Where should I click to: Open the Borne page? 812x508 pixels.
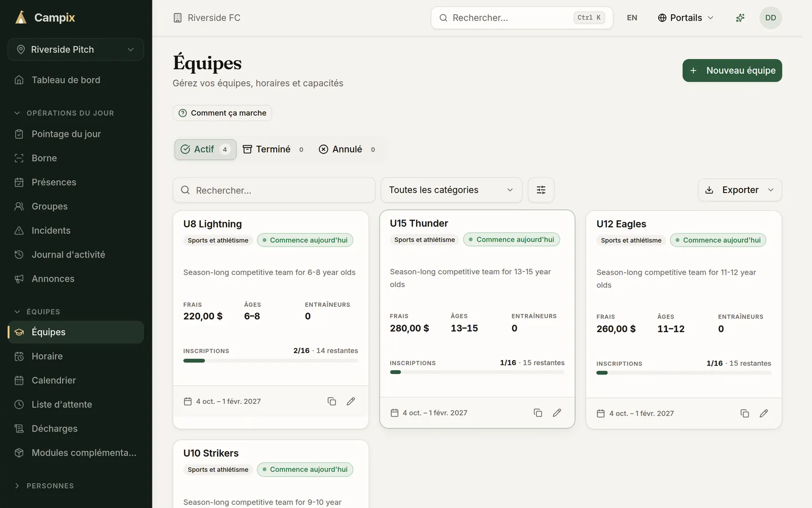76,158
